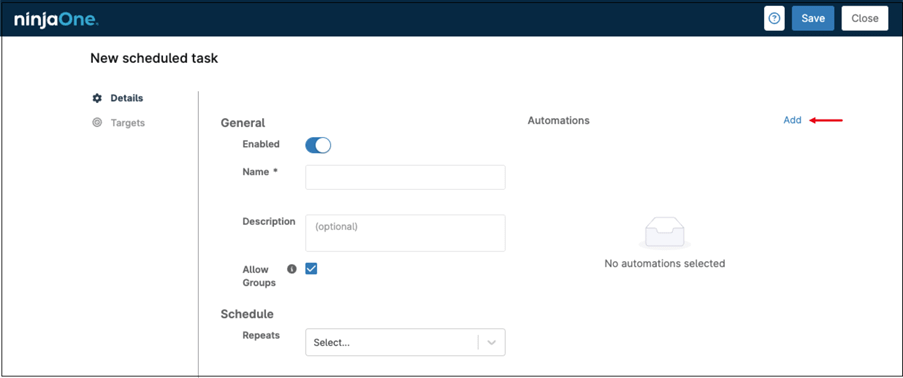Click the Automations label

[x=558, y=120]
